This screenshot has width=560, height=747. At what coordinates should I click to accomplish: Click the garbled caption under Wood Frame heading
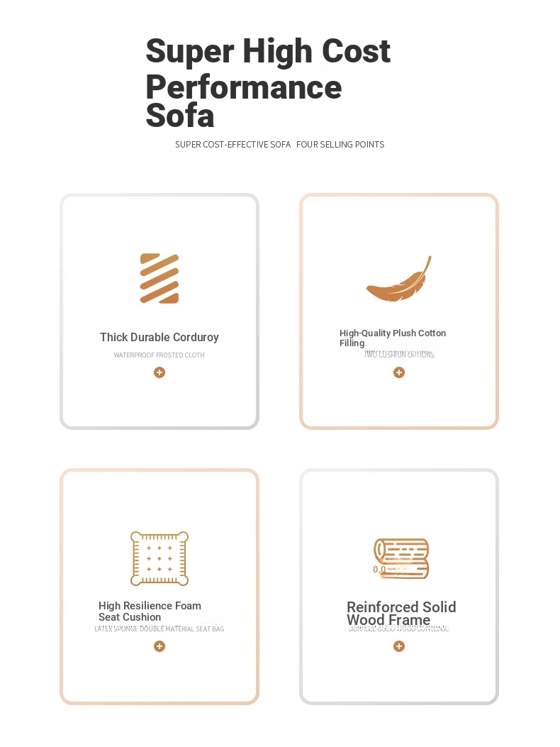click(399, 629)
